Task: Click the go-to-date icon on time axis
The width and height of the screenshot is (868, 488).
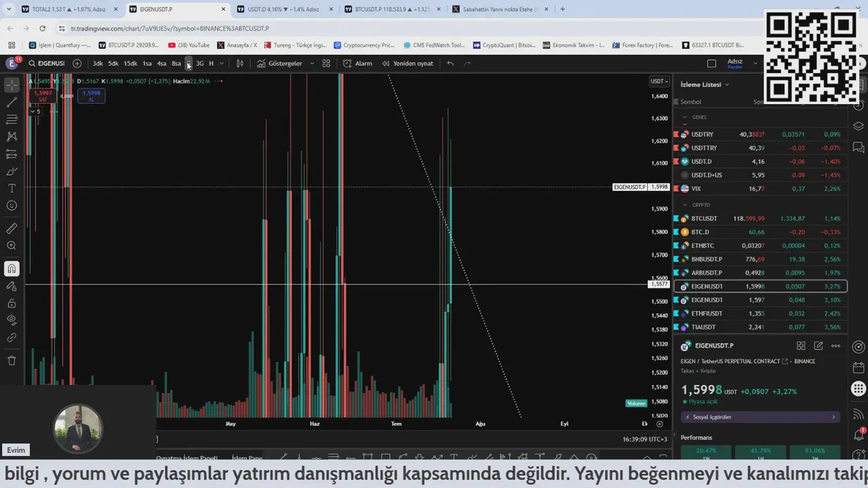Action: tap(660, 424)
